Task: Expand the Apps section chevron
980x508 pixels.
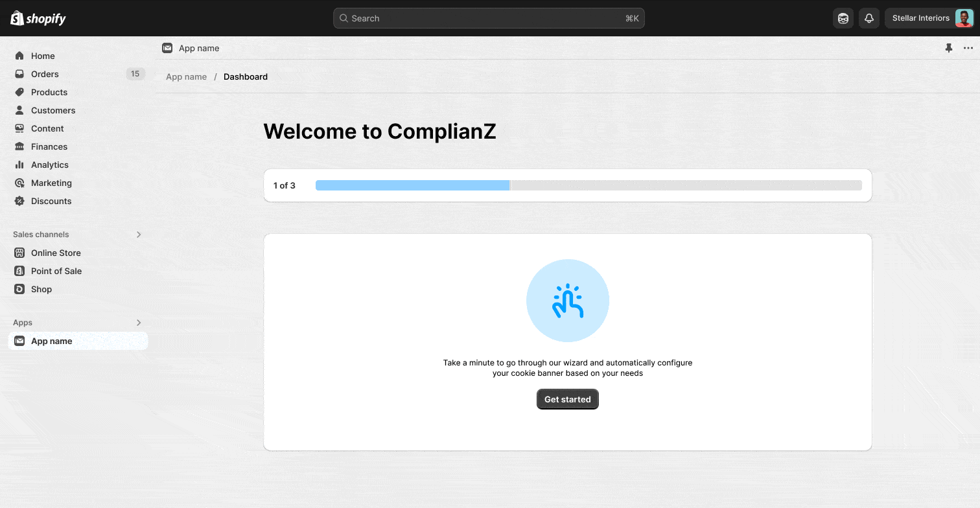Action: tap(139, 323)
